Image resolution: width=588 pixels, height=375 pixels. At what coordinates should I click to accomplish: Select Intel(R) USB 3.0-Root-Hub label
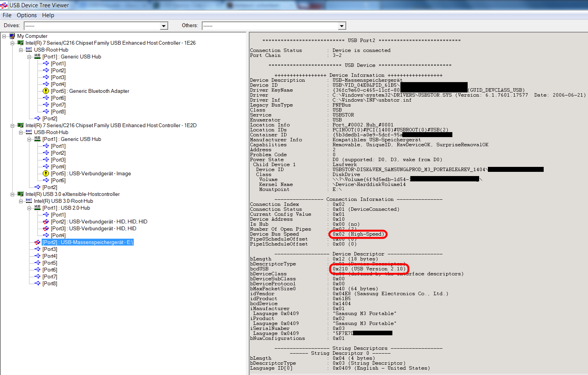[63, 201]
